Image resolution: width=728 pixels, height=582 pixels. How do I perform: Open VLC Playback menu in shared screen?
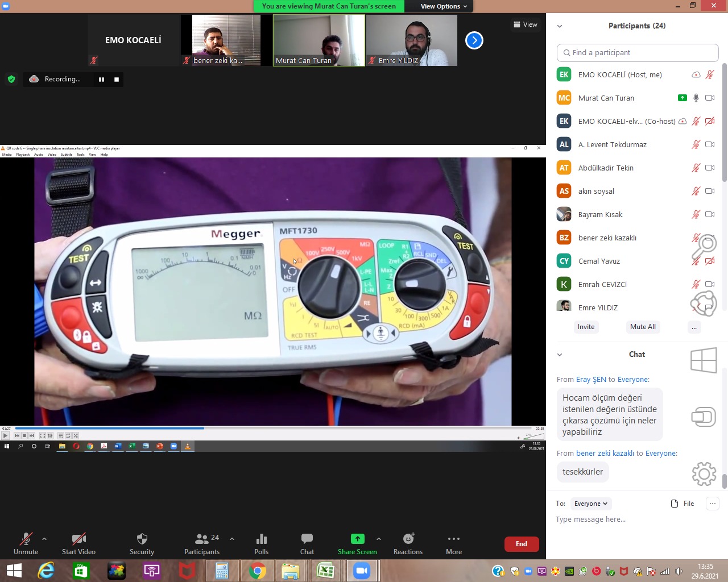(x=23, y=155)
